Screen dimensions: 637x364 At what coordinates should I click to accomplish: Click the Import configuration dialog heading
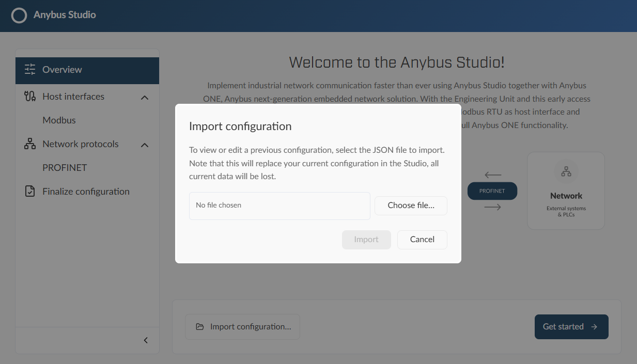(x=240, y=126)
